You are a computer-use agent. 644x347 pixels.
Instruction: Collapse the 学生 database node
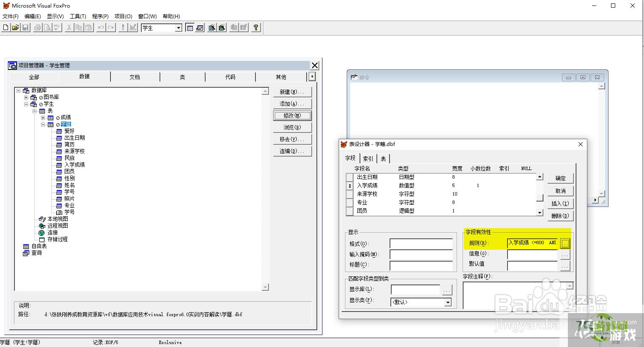[x=26, y=104]
